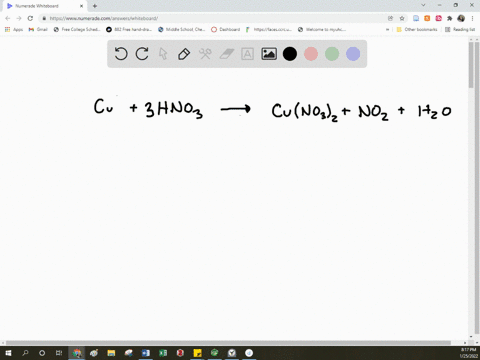This screenshot has height=360, width=480.
Task: Open the Apps bookmark shortcut
Action: 14,29
